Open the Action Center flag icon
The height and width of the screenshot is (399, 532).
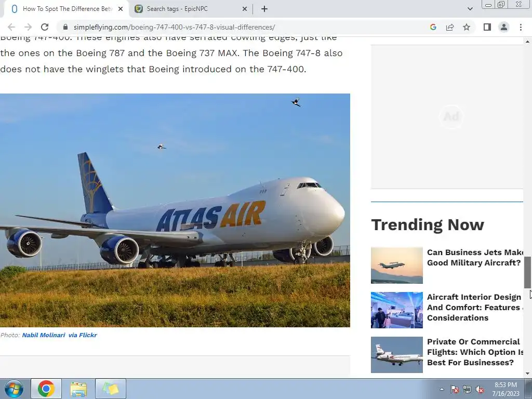(455, 389)
